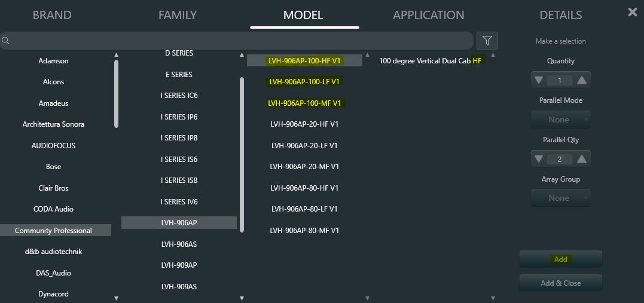Pick model LVH-906AP-100-LF V1
Viewport: 644px width, 303px height.
[304, 82]
